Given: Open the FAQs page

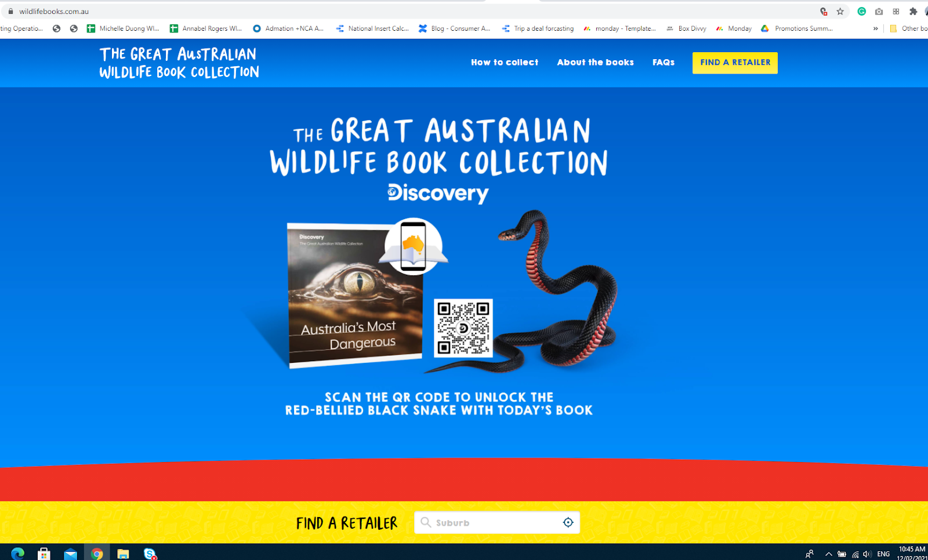Looking at the screenshot, I should pyautogui.click(x=664, y=63).
